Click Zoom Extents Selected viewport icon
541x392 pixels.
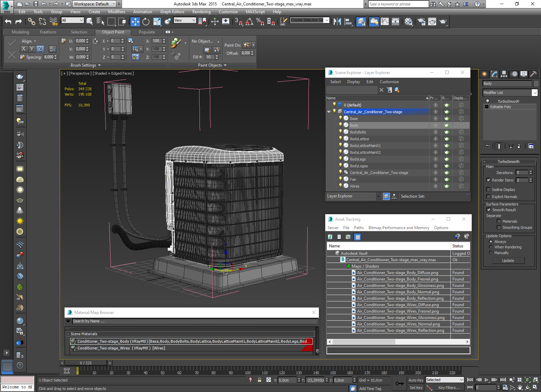point(527,380)
